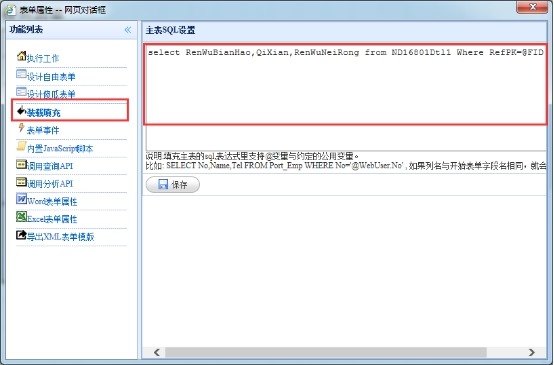Image resolution: width=554 pixels, height=365 pixels.
Task: Click the horizontal scrollbar thumb
Action: [326, 352]
